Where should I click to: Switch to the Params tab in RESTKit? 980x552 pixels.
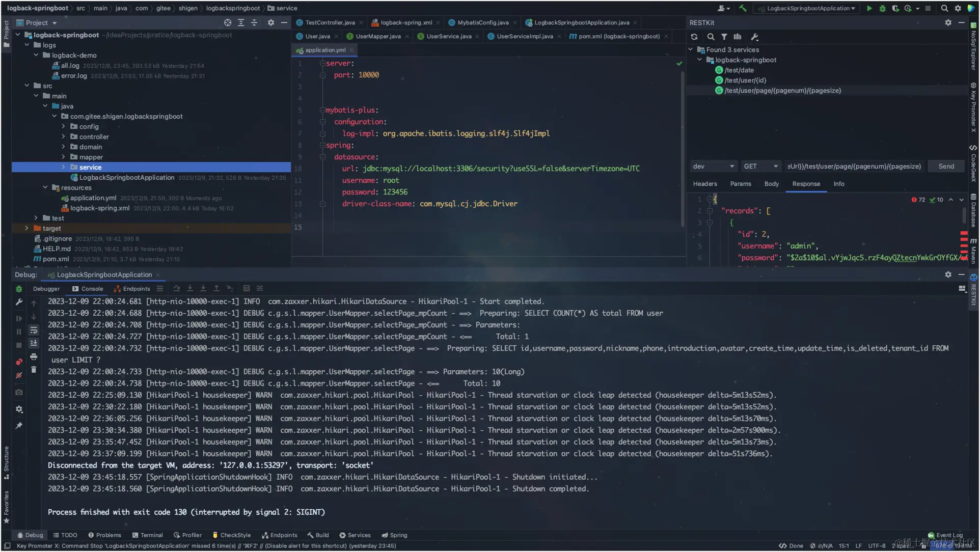tap(740, 184)
